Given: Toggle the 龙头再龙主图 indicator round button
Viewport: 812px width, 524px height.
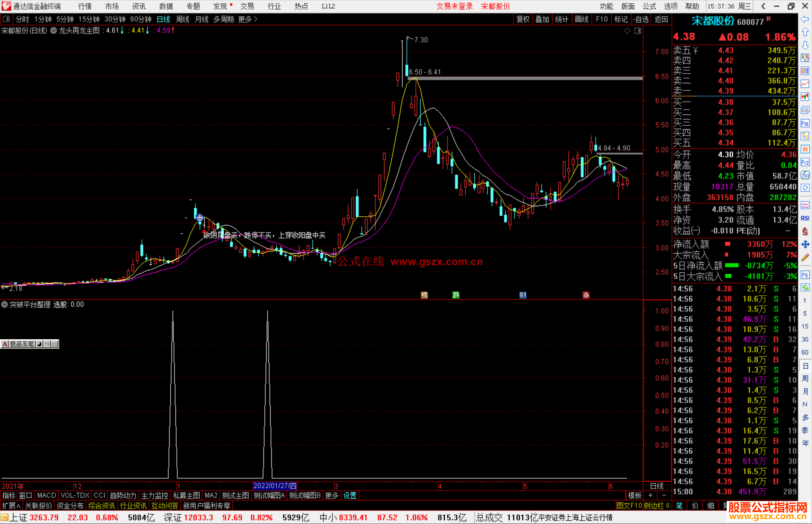Looking at the screenshot, I should point(54,30).
